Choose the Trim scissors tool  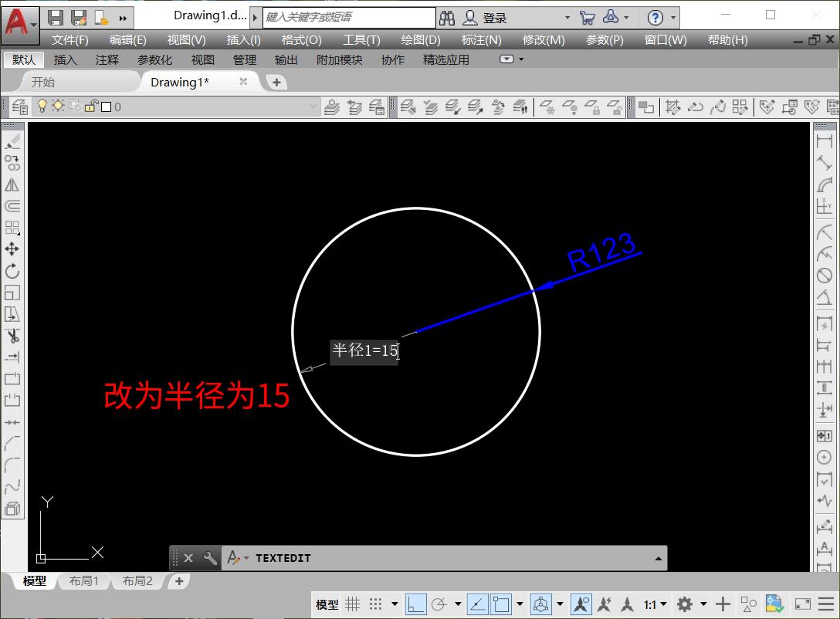click(12, 336)
